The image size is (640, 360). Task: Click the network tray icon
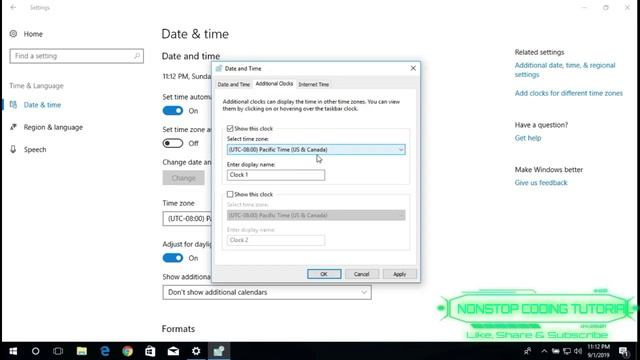click(567, 351)
